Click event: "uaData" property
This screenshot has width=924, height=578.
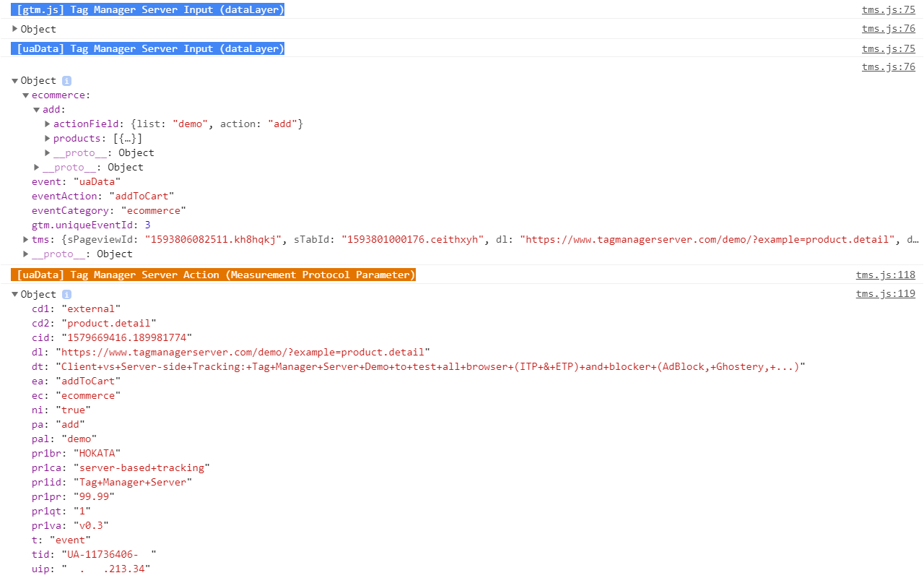76,182
